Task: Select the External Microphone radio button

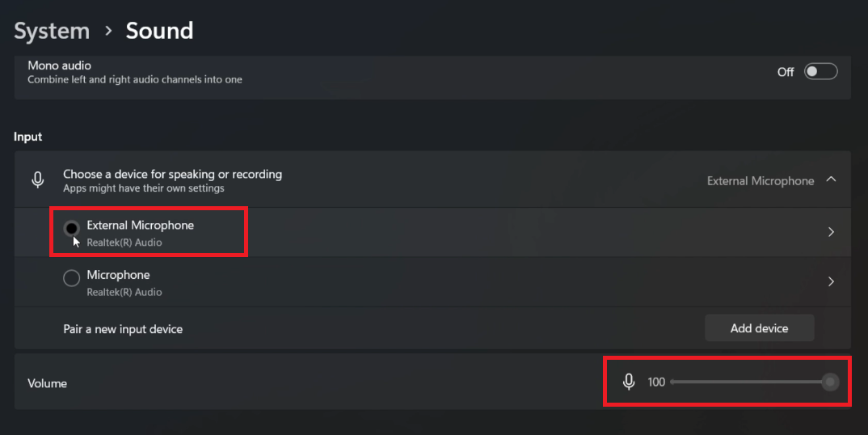Action: [71, 229]
